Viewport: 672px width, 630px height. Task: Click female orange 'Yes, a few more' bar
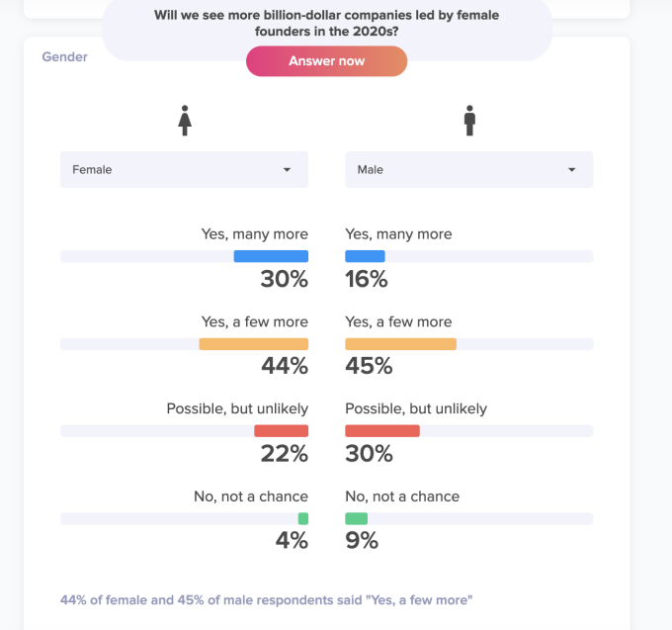253,344
